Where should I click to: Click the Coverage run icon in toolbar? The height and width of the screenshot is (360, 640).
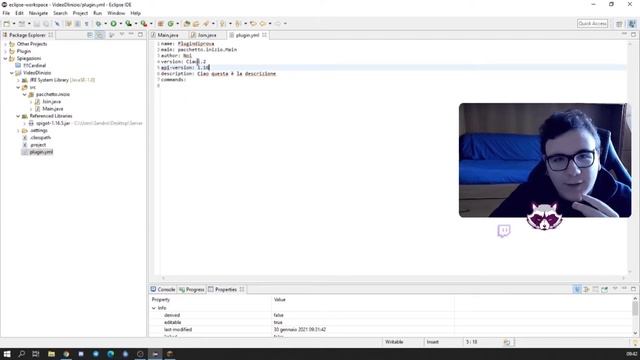[x=129, y=24]
